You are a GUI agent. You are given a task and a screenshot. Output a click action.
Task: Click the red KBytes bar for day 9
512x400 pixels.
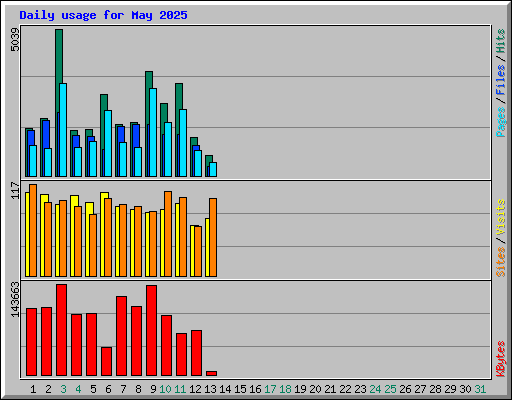pos(151,330)
